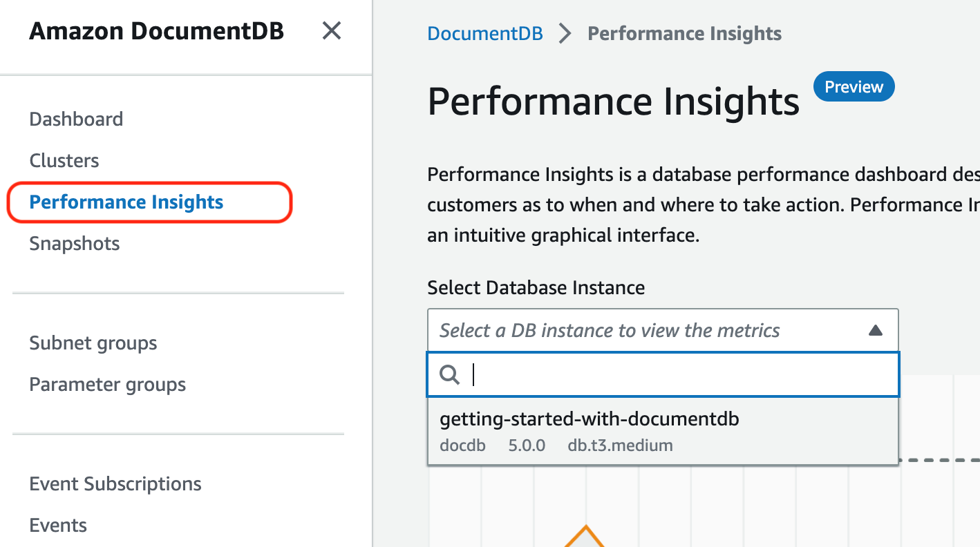This screenshot has height=547, width=980.
Task: Select Performance Insights in the left navigation
Action: tap(126, 202)
